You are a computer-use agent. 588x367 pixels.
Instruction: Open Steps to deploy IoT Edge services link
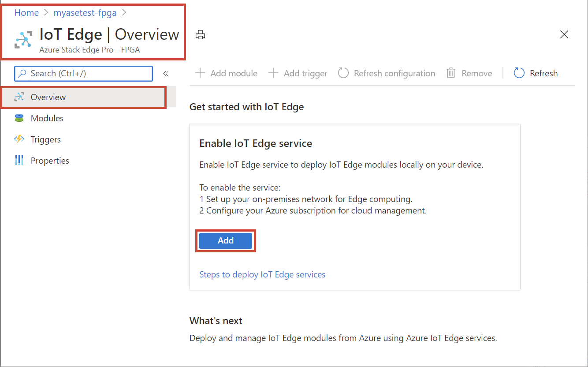point(262,274)
